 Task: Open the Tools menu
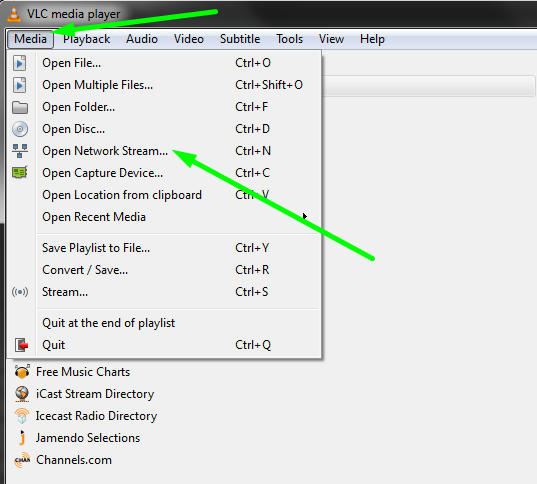[289, 39]
